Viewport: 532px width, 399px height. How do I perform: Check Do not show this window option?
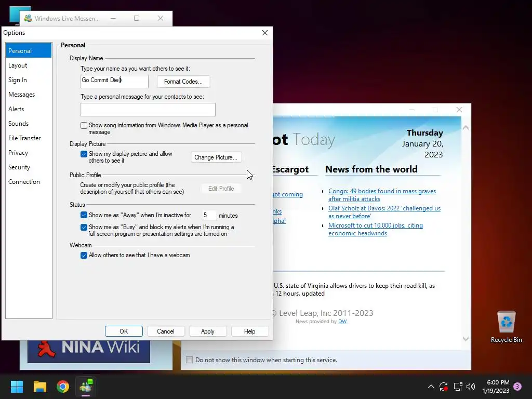[x=189, y=360]
